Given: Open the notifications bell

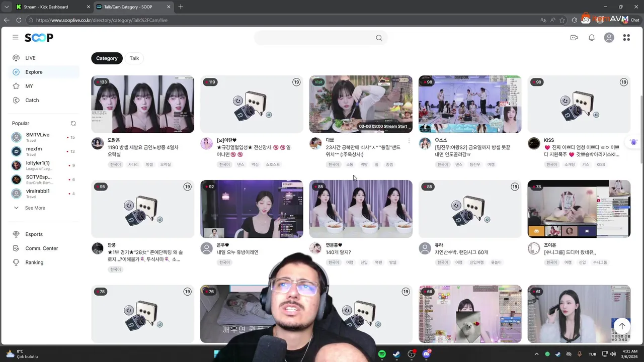Looking at the screenshot, I should pyautogui.click(x=592, y=38).
